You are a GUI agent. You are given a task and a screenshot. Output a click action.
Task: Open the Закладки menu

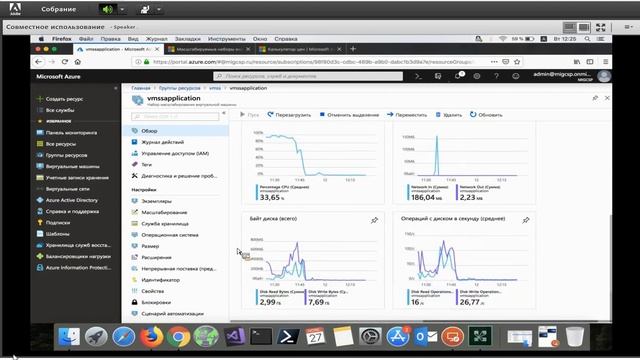click(188, 39)
